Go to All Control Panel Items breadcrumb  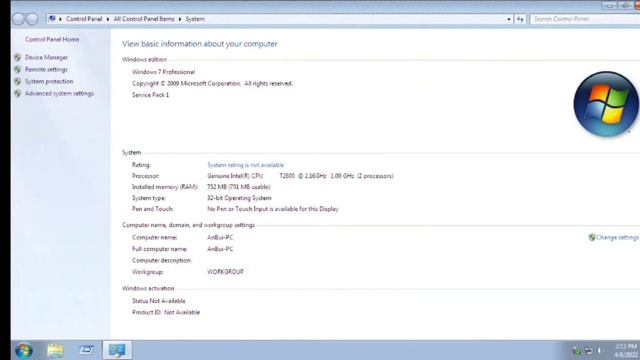point(144,19)
